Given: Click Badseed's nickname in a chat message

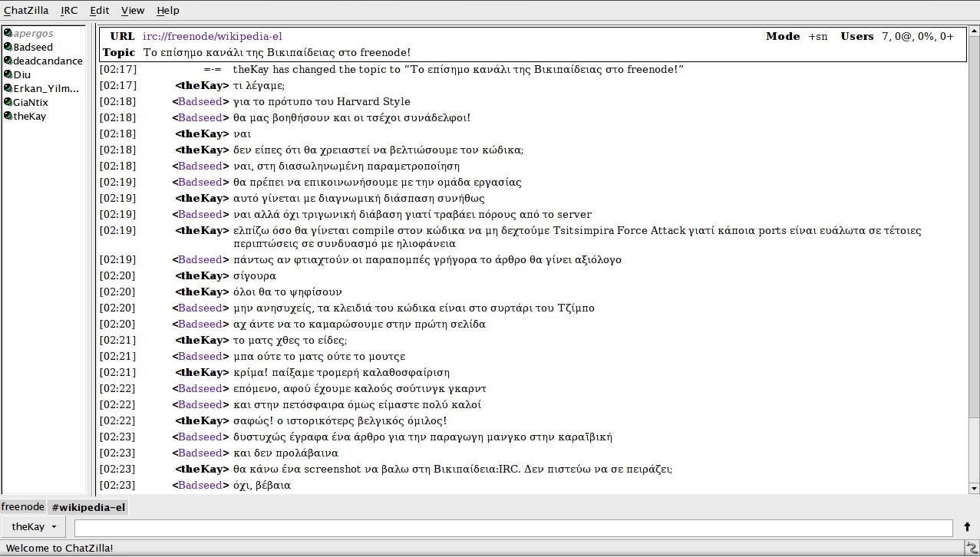Looking at the screenshot, I should pos(199,101).
